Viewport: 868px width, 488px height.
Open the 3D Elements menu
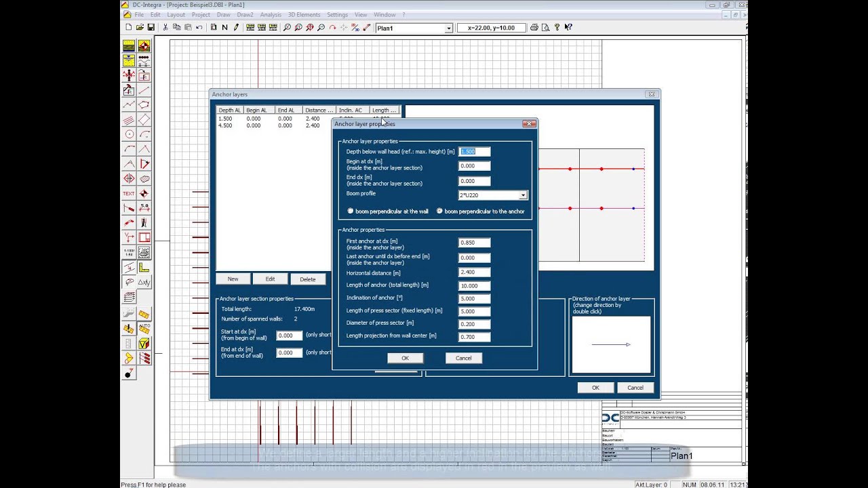coord(304,15)
